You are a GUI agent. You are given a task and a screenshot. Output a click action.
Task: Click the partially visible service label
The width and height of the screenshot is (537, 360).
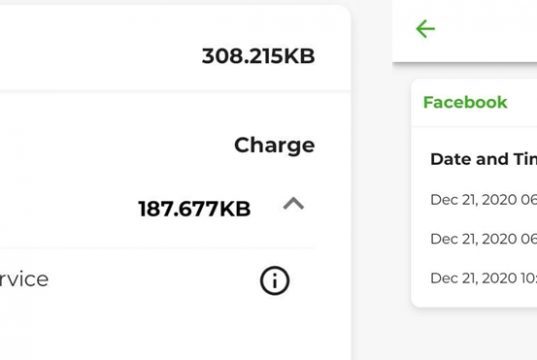(24, 280)
